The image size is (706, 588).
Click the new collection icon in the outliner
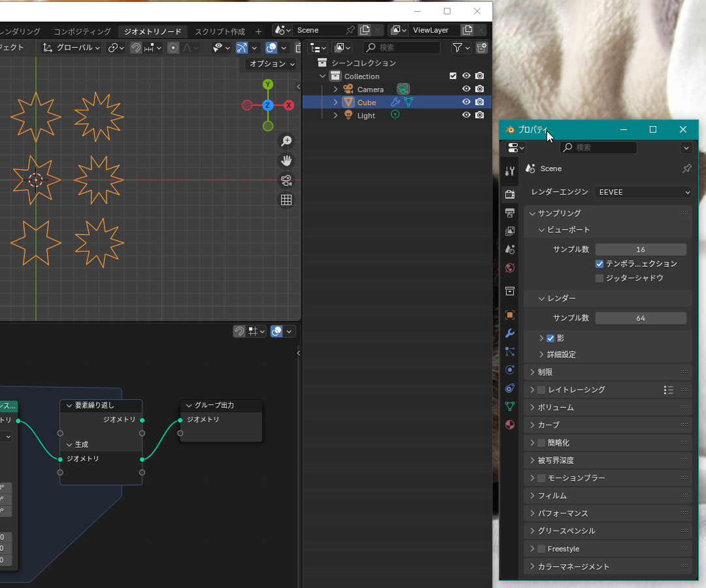(482, 48)
